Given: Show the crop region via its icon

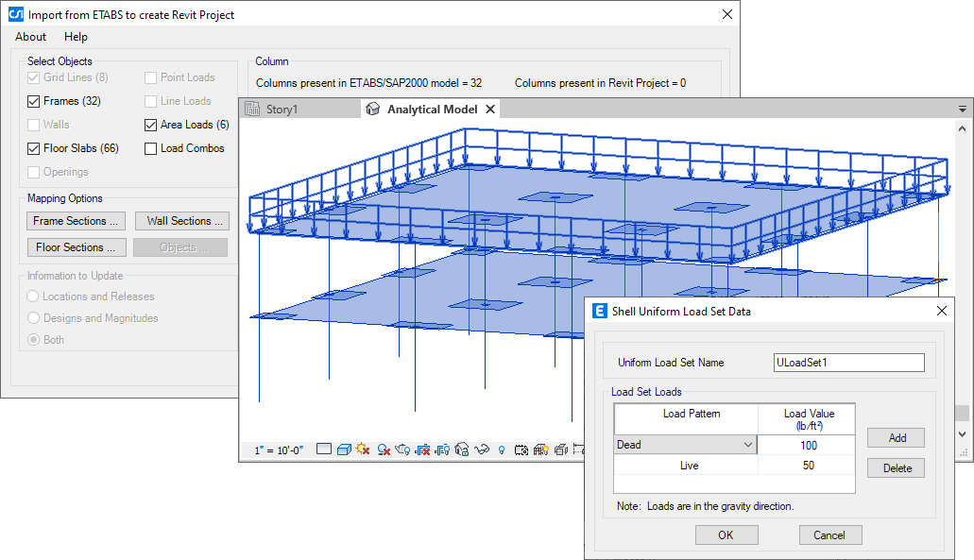Looking at the screenshot, I should click(x=442, y=450).
